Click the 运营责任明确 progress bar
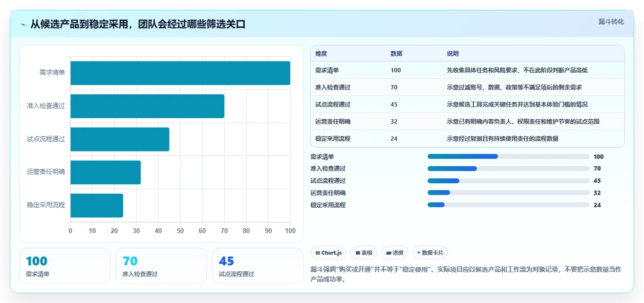Image resolution: width=644 pixels, height=303 pixels. 509,193
